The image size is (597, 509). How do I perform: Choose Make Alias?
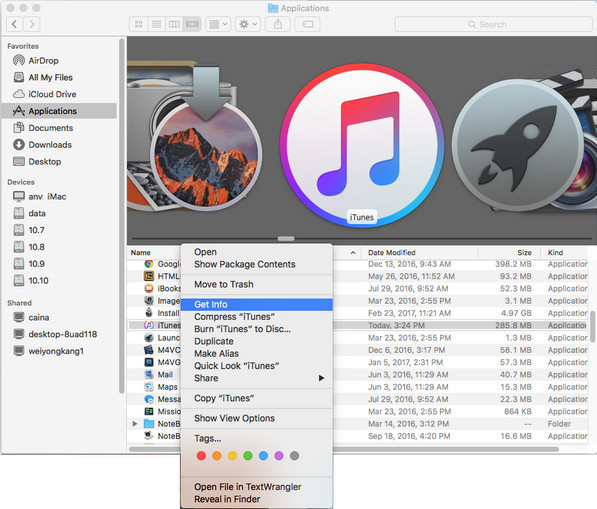click(257, 354)
